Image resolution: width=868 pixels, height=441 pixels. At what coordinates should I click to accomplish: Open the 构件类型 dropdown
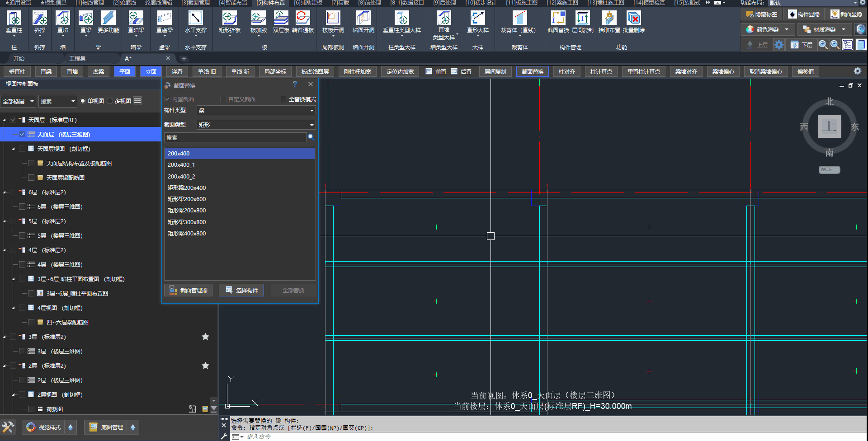pos(256,110)
